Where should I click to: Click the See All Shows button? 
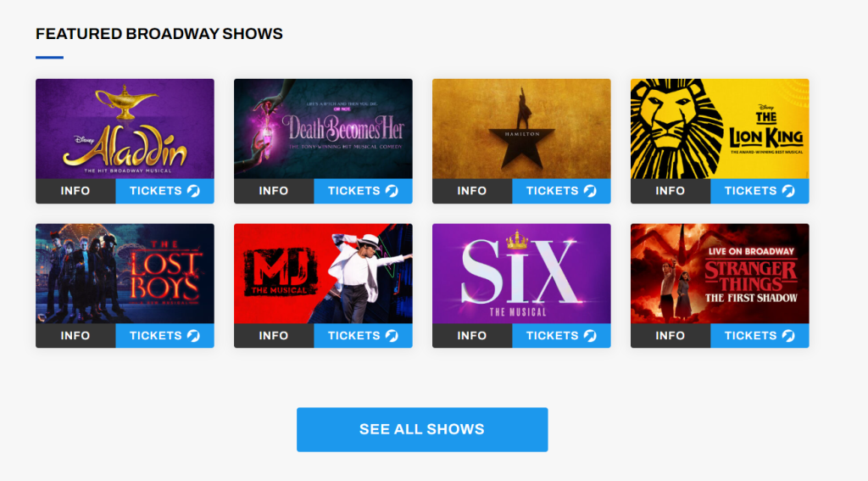coord(422,429)
